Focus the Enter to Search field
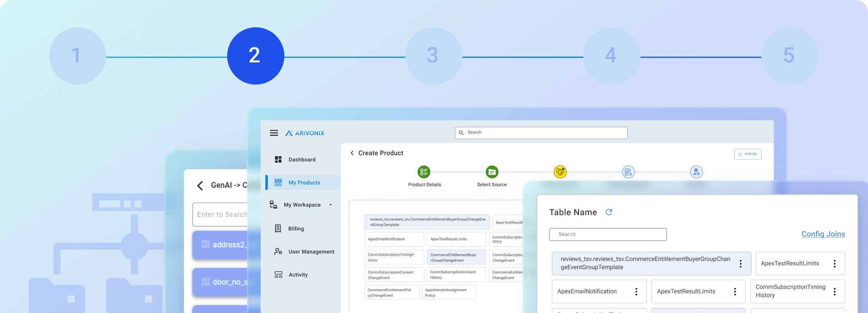The height and width of the screenshot is (313, 868). pos(220,215)
